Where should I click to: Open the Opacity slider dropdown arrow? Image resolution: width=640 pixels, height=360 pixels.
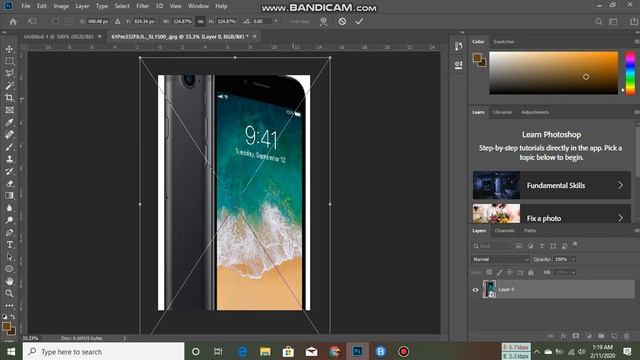[x=573, y=259]
